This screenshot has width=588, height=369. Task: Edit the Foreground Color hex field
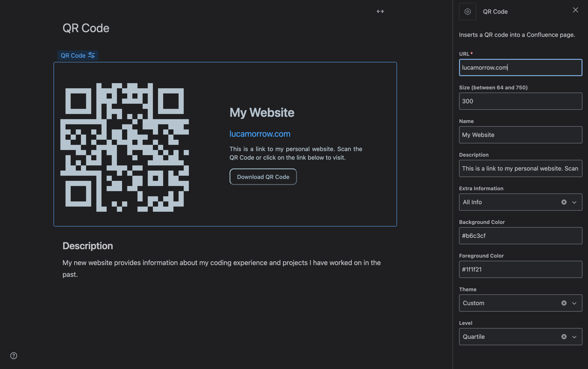pos(520,269)
